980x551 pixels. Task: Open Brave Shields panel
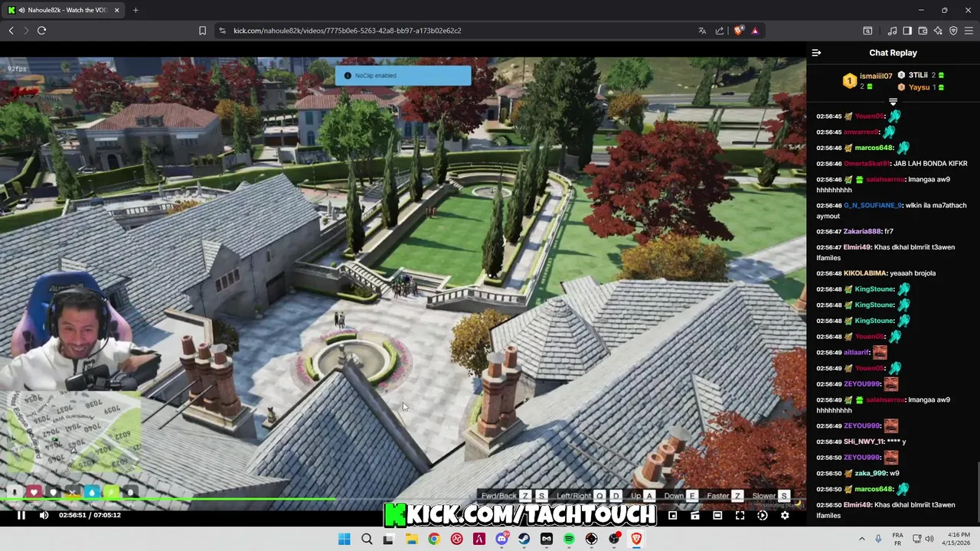tap(738, 31)
